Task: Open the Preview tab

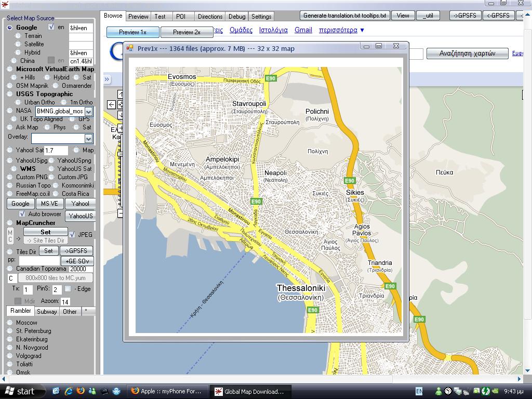Action: point(138,16)
